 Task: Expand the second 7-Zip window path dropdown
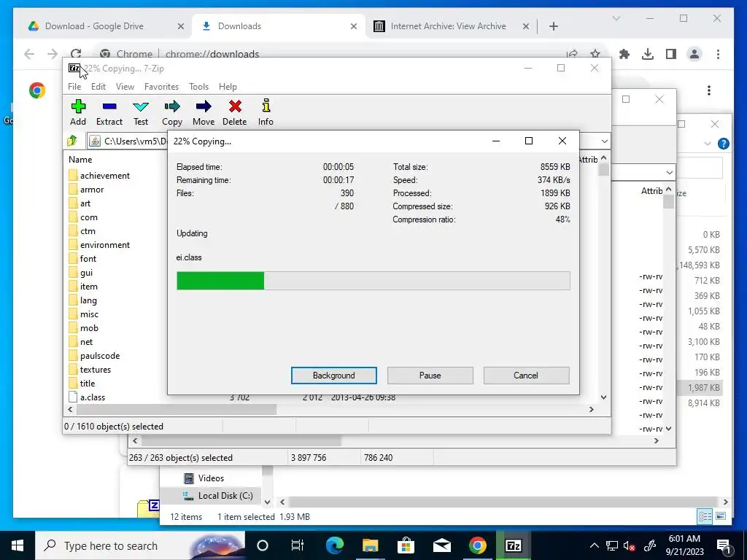(670, 172)
